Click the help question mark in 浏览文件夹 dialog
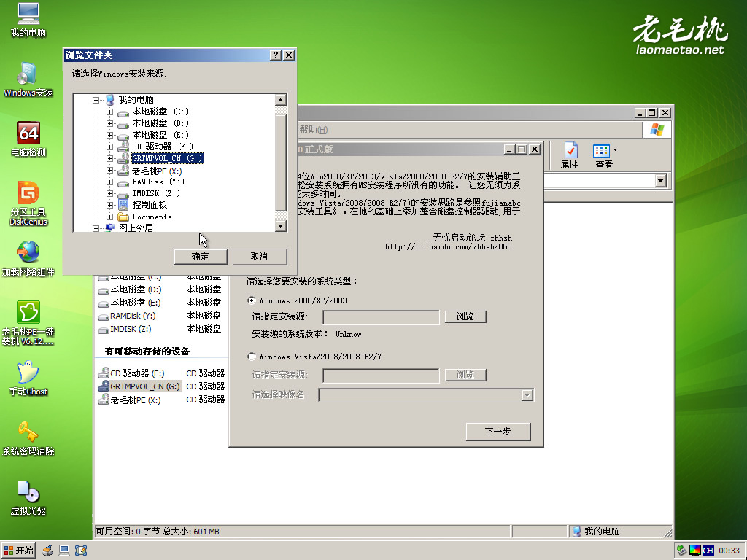The height and width of the screenshot is (560, 747). [275, 55]
